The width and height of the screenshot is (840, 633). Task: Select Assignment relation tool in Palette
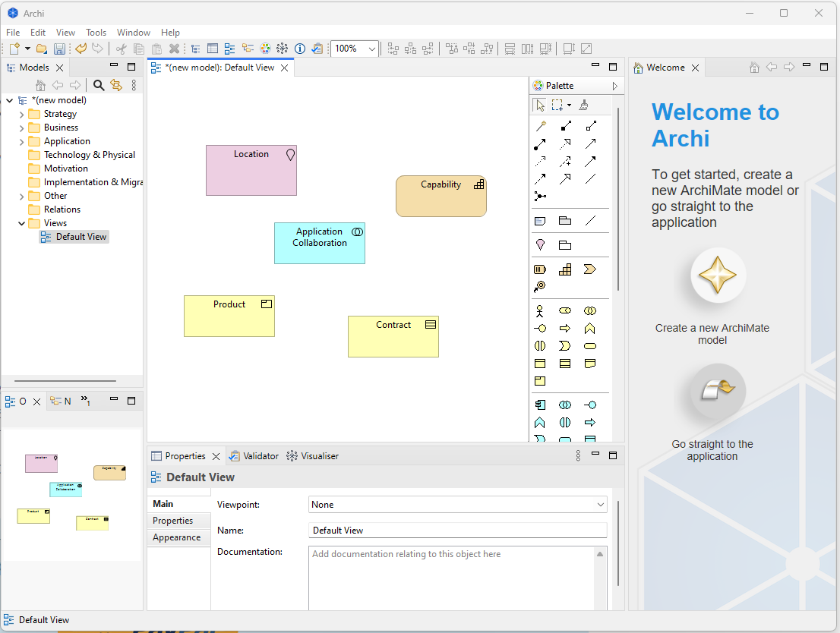point(540,144)
